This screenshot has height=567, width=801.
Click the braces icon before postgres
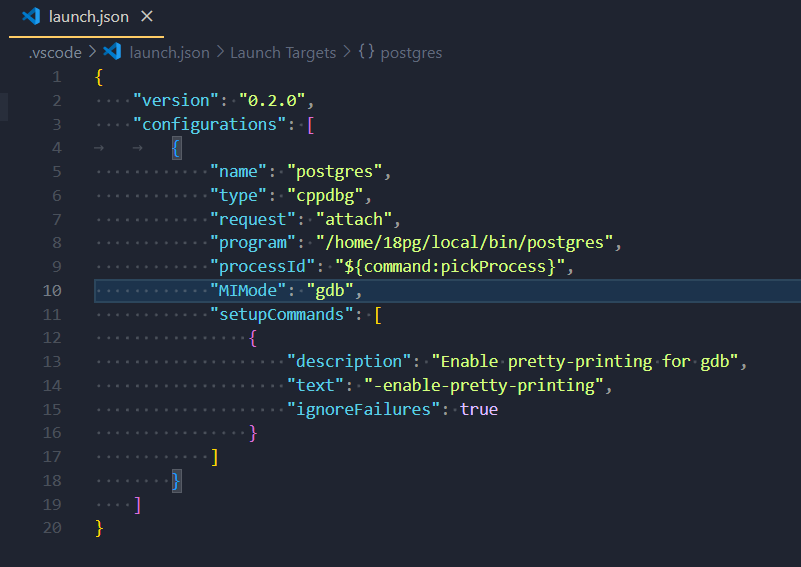point(366,52)
